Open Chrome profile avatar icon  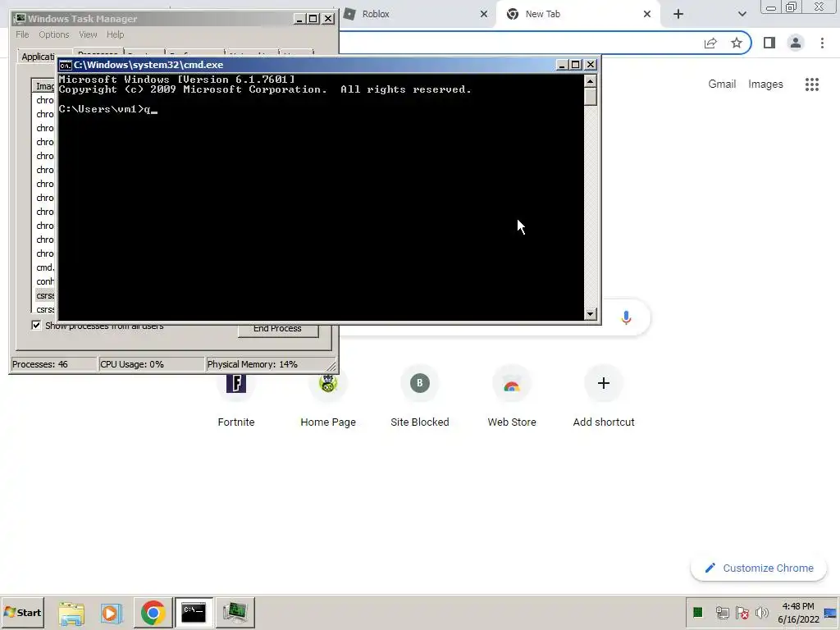796,43
